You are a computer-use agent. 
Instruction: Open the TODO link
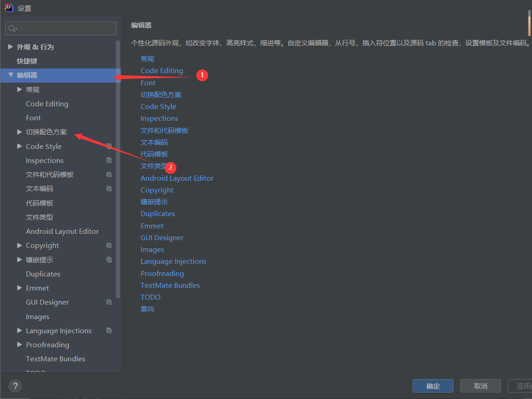[x=150, y=297]
